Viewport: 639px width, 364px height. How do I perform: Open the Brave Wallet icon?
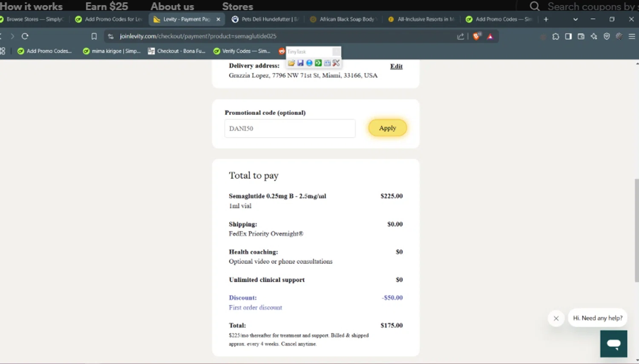(581, 36)
